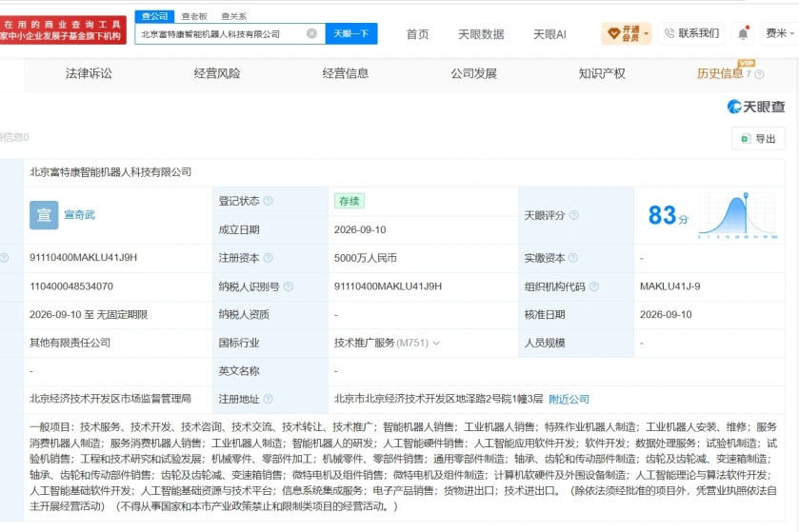Click help icon beside 天眼评分
799x532 pixels.
573,215
